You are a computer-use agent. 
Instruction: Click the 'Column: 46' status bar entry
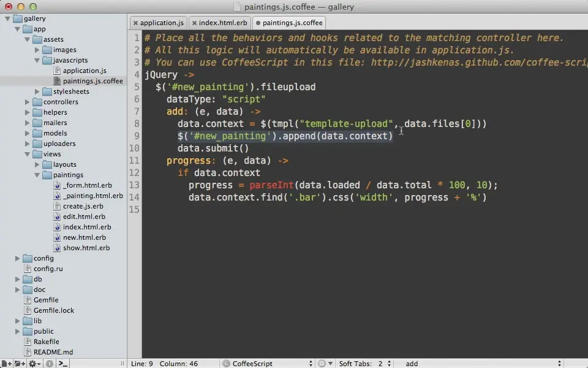[x=178, y=364]
